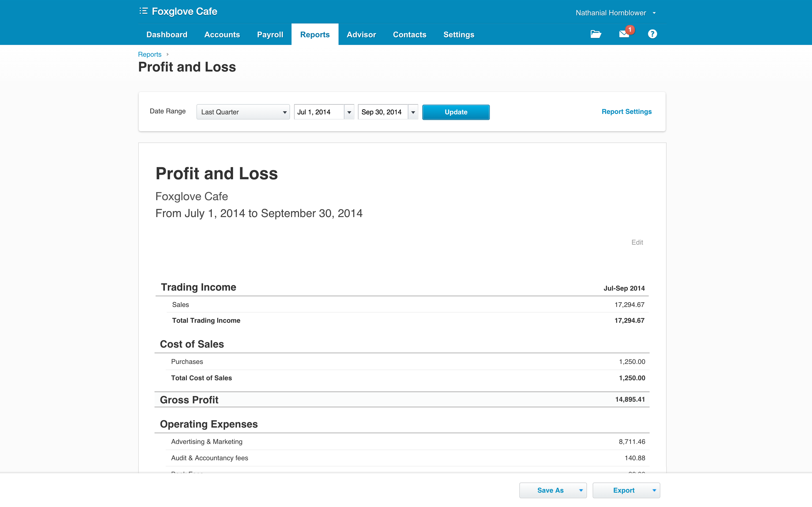This screenshot has height=507, width=812.
Task: Click the help question mark icon
Action: (652, 34)
